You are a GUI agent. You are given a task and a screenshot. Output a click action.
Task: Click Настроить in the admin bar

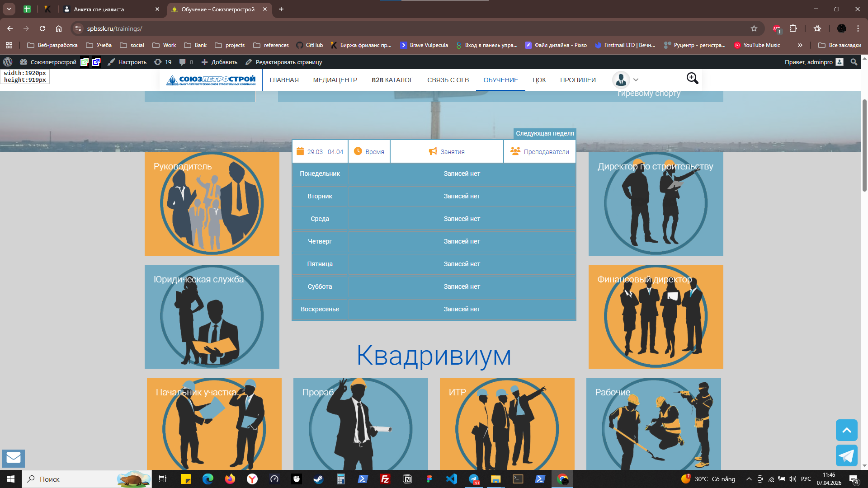point(127,62)
